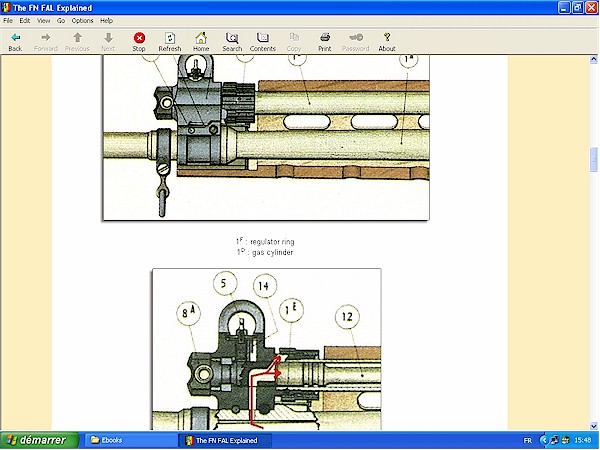Image resolution: width=600 pixels, height=450 pixels.
Task: Open the Search tool in toolbar
Action: click(x=232, y=42)
